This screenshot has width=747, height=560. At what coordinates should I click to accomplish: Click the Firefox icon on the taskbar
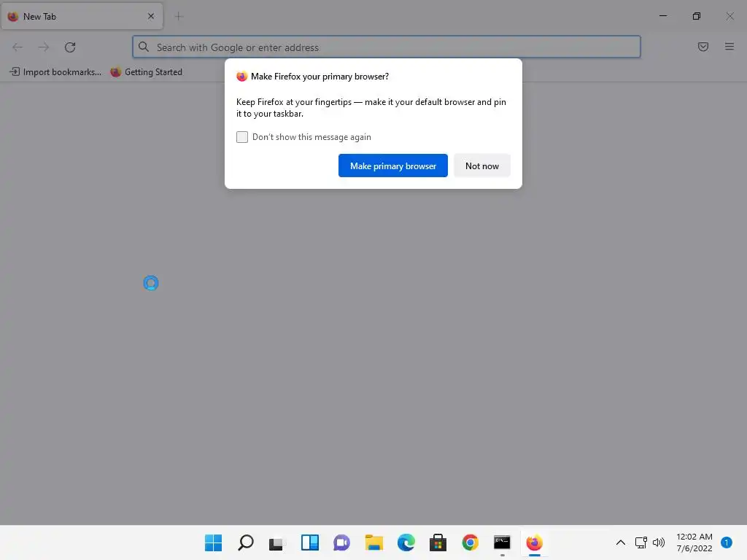pyautogui.click(x=534, y=542)
